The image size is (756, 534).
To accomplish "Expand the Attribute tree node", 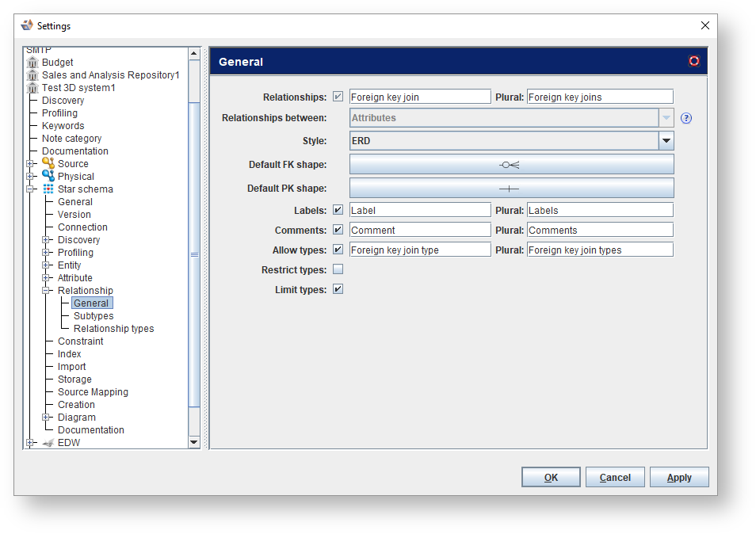I will click(x=46, y=278).
